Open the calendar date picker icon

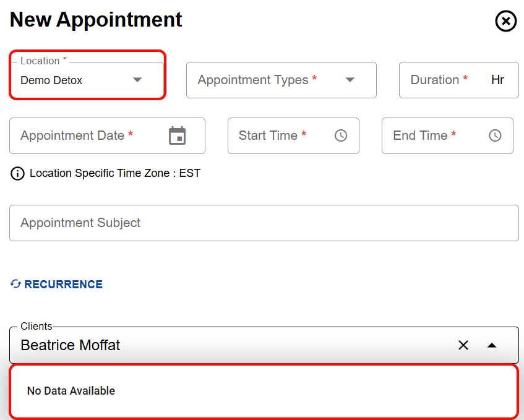click(x=178, y=135)
